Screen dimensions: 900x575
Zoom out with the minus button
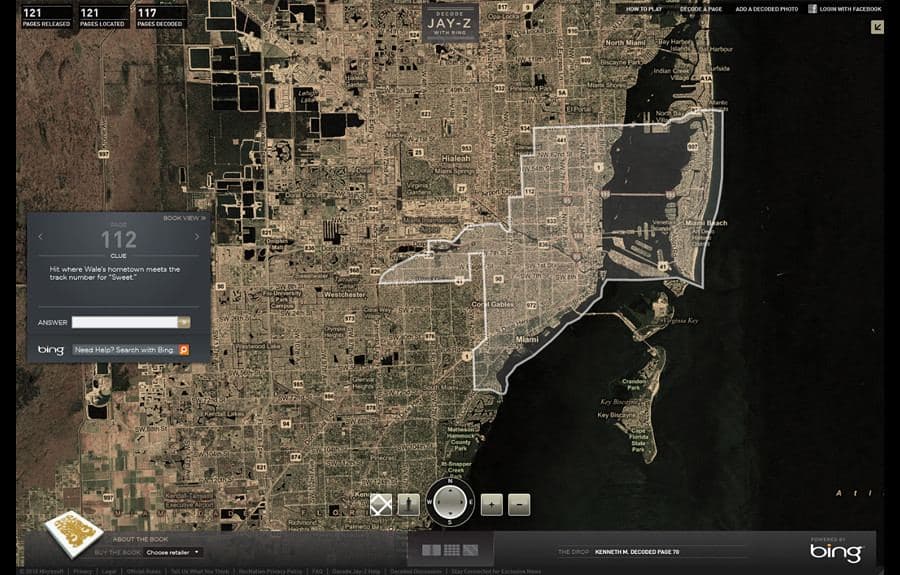click(519, 505)
